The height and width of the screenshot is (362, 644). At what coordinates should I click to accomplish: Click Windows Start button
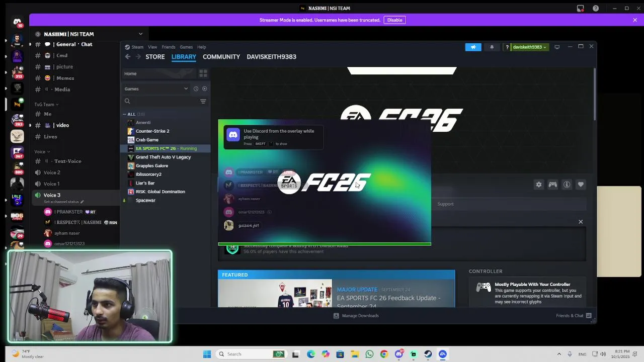[207, 354]
